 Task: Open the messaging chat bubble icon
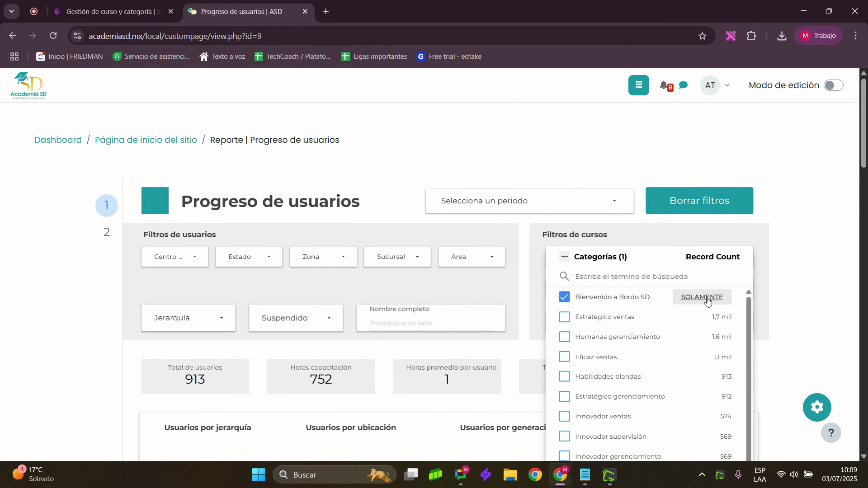tap(684, 85)
